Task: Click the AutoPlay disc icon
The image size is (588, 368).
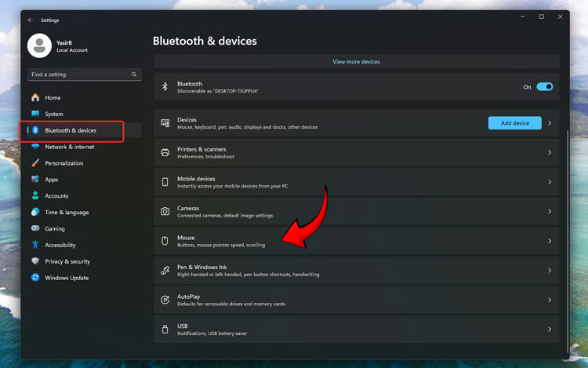Action: click(x=165, y=300)
